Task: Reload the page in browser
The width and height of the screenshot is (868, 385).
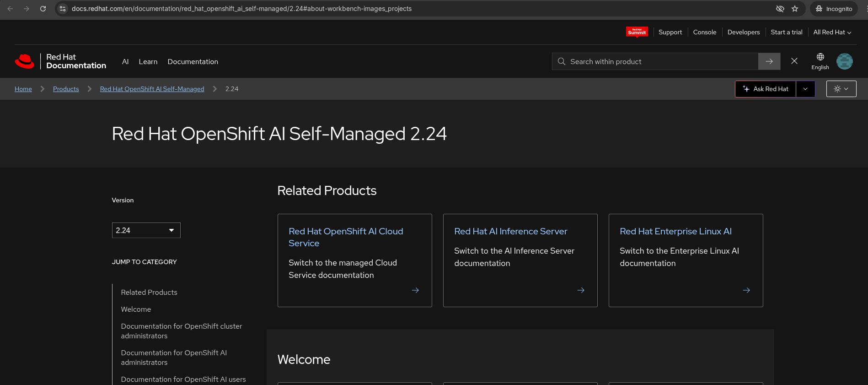Action: (x=43, y=9)
